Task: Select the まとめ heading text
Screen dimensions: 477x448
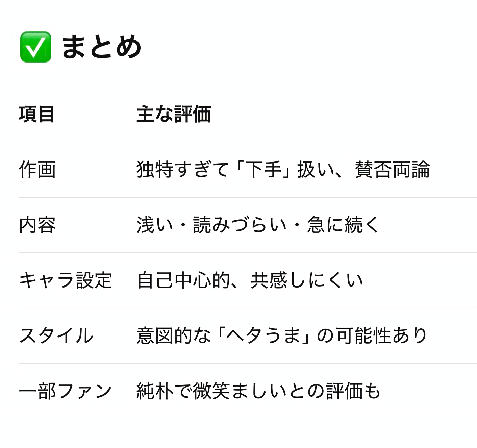Action: pos(101,47)
